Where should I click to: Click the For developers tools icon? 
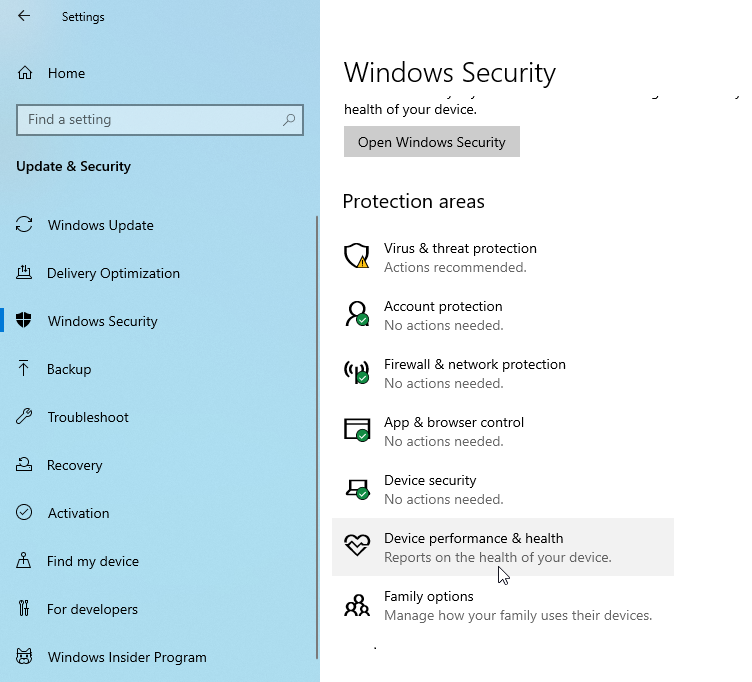click(x=24, y=608)
